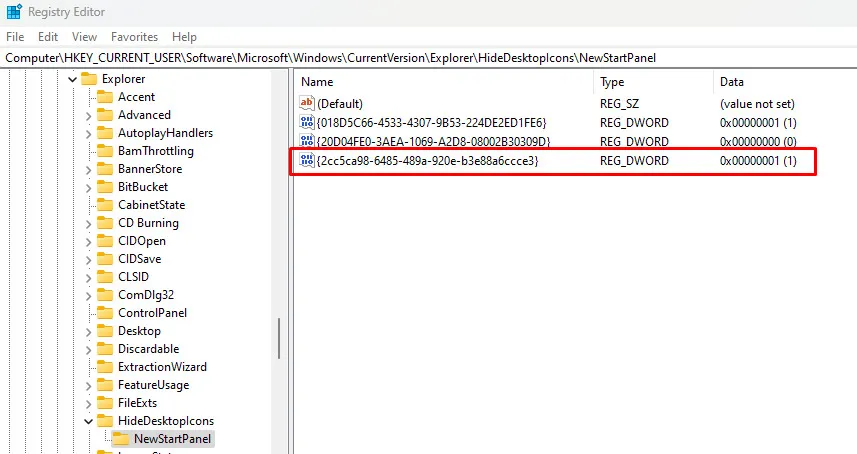
Task: Expand the ComDlg32 key
Action: click(x=89, y=296)
